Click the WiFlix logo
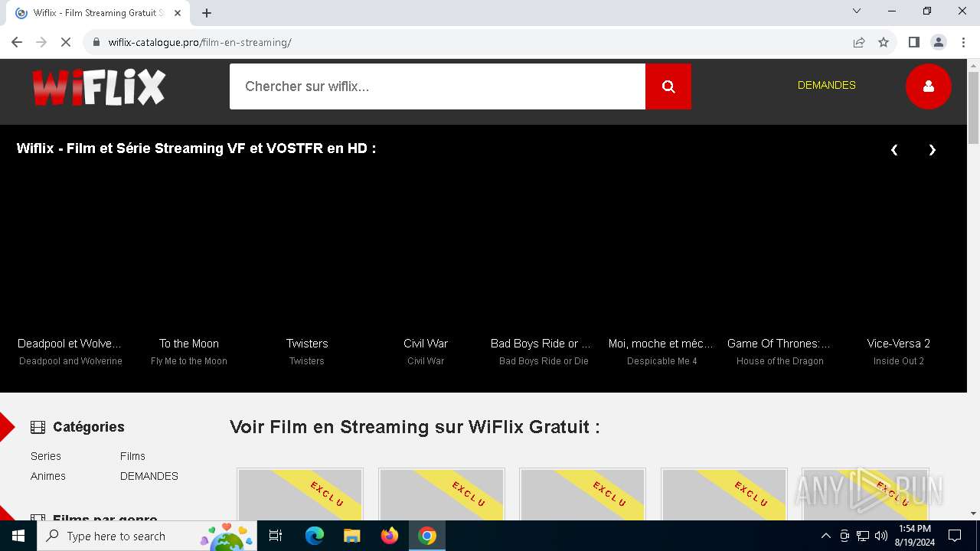The image size is (980, 551). [x=98, y=87]
